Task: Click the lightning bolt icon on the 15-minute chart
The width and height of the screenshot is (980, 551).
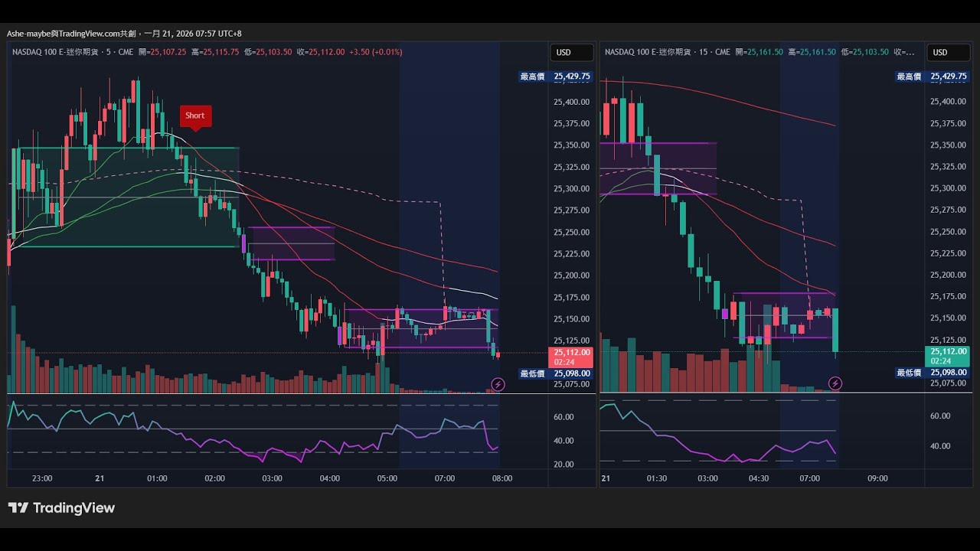Action: click(x=835, y=383)
